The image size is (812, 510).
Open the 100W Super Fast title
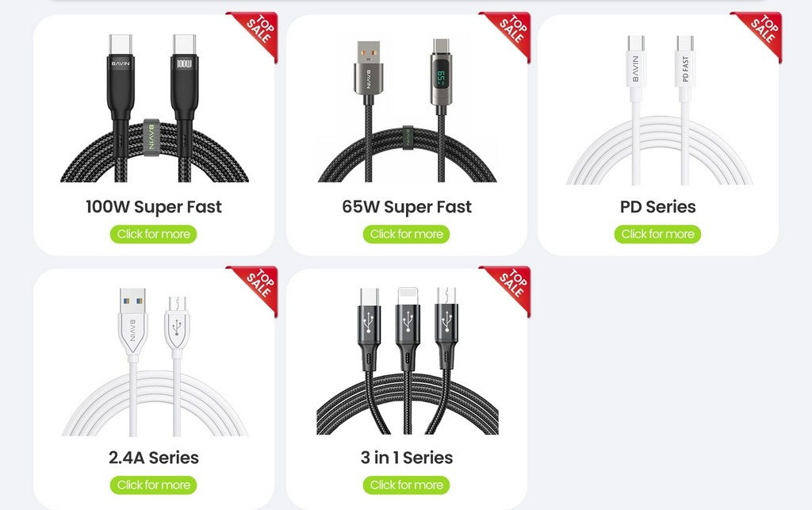pyautogui.click(x=154, y=207)
